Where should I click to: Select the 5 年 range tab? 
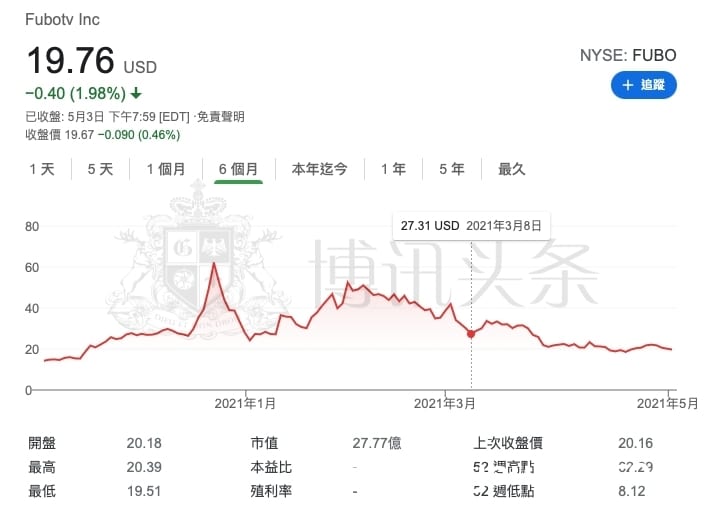[x=452, y=169]
